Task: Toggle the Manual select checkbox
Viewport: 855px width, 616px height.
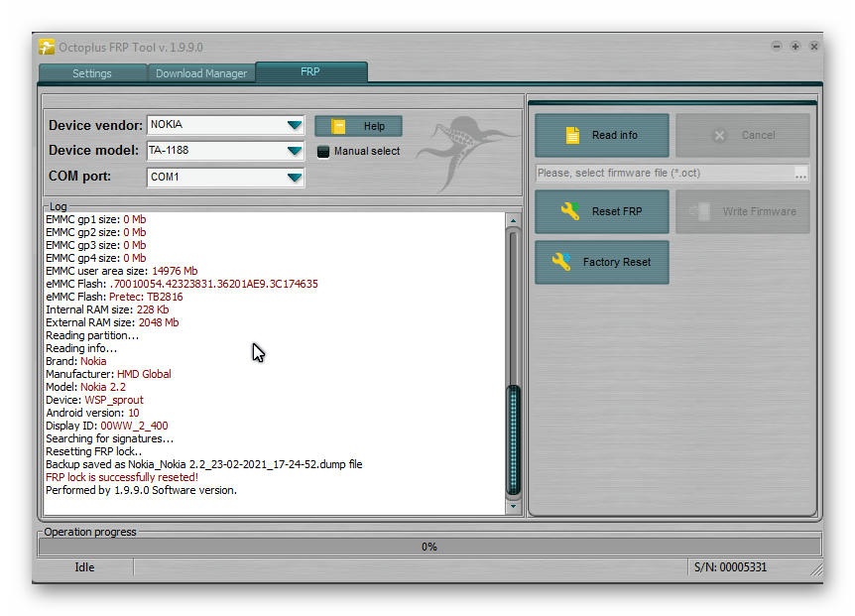Action: coord(323,152)
